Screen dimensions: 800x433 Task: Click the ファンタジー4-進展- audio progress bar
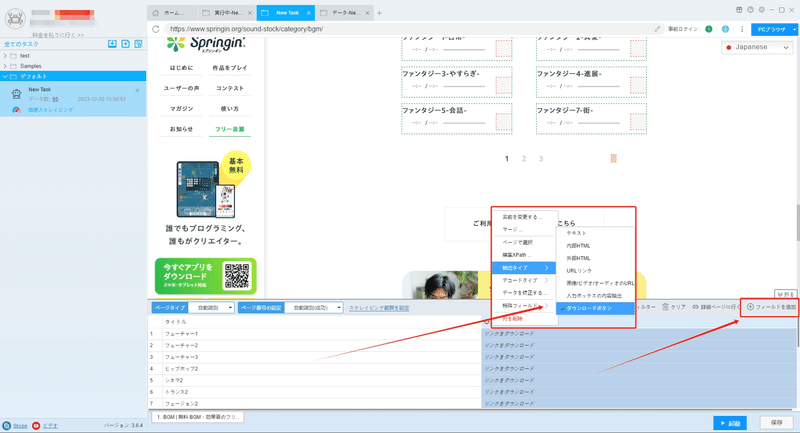click(598, 86)
